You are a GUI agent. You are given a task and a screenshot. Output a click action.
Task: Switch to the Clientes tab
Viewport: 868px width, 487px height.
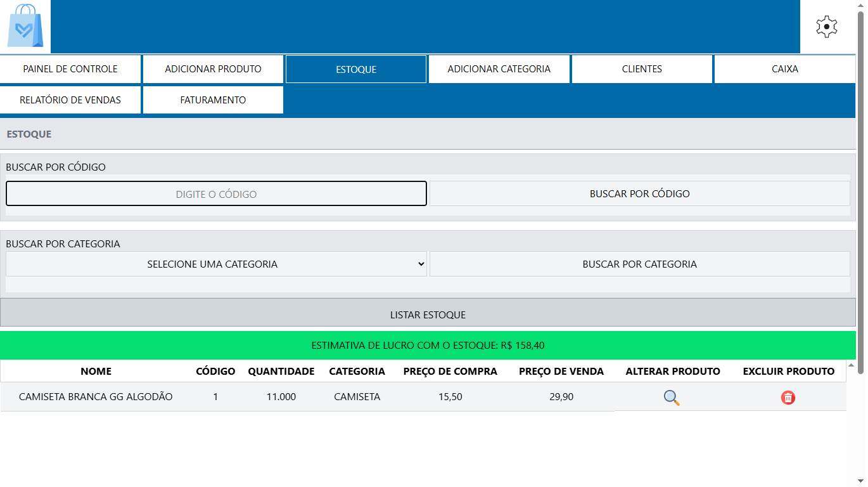click(642, 69)
